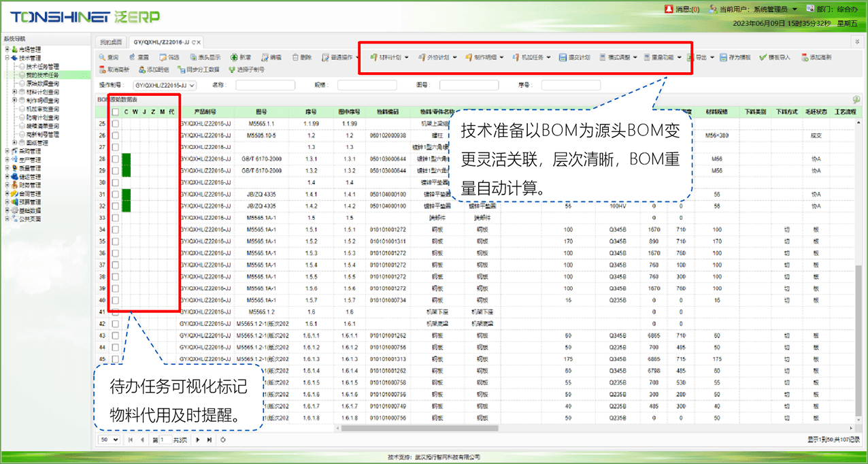Click the 编辑 edit toolbar icon
Viewport: 868px width, 464px height.
tap(265, 58)
